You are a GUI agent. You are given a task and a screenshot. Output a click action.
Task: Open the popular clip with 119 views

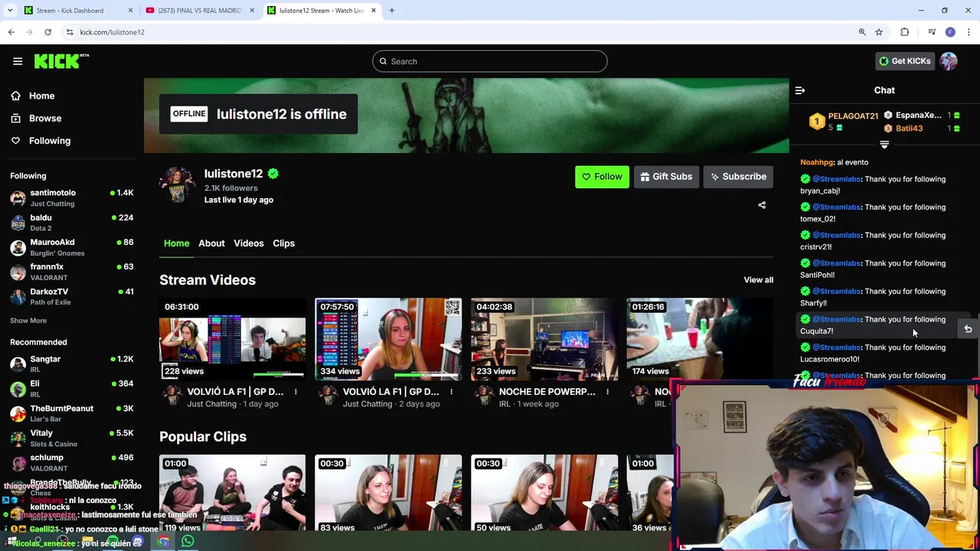(x=232, y=494)
